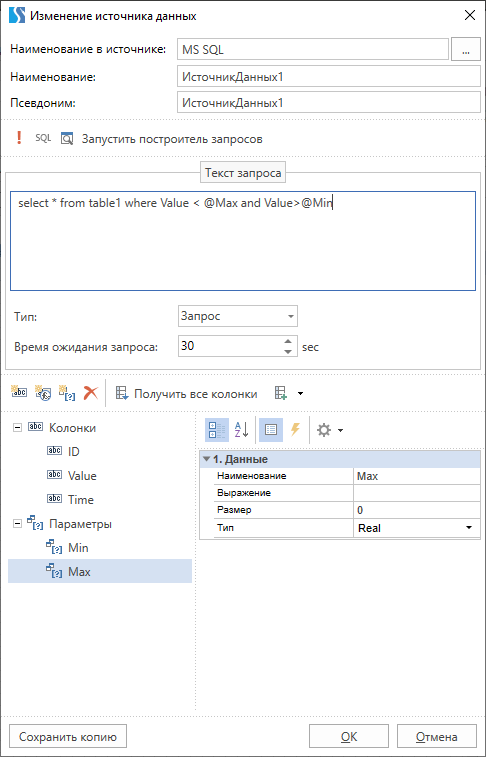Open the Тип property dropdown showing Real
486x757 pixels.
[469, 528]
